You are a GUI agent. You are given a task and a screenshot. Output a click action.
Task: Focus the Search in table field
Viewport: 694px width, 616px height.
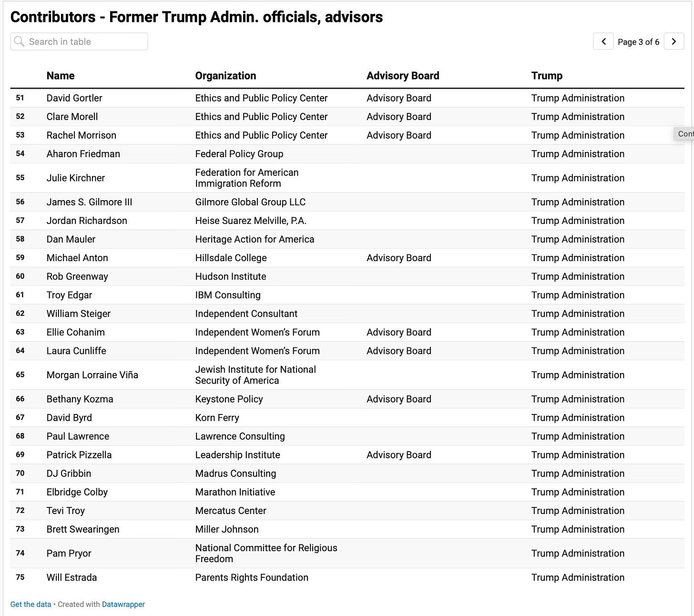click(79, 41)
